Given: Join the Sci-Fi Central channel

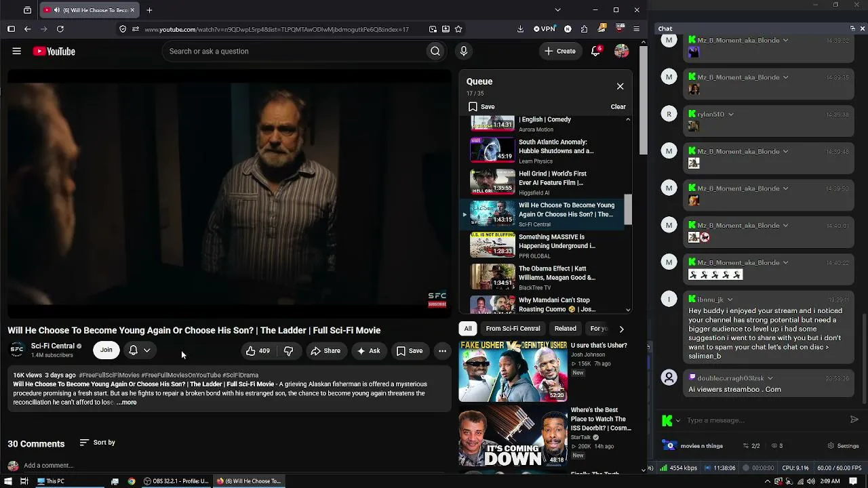Looking at the screenshot, I should click(106, 350).
